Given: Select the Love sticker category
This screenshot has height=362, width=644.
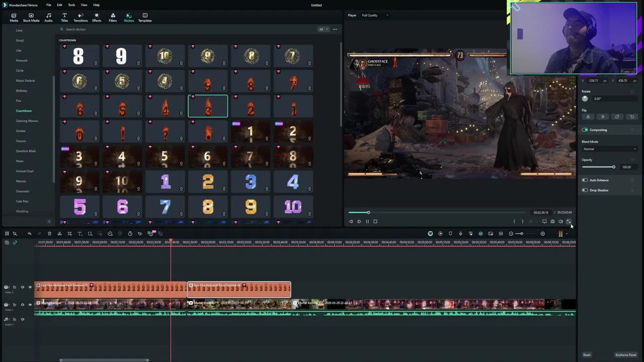Looking at the screenshot, I should click(19, 30).
